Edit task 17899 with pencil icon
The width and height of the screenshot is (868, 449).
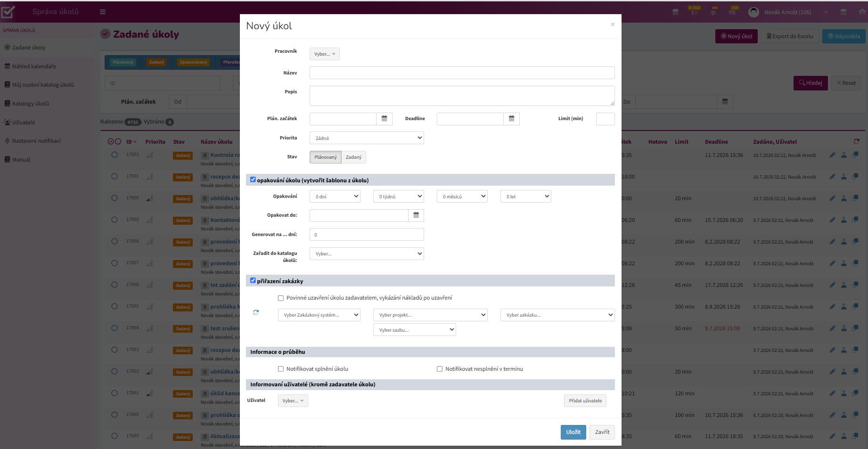point(833,220)
